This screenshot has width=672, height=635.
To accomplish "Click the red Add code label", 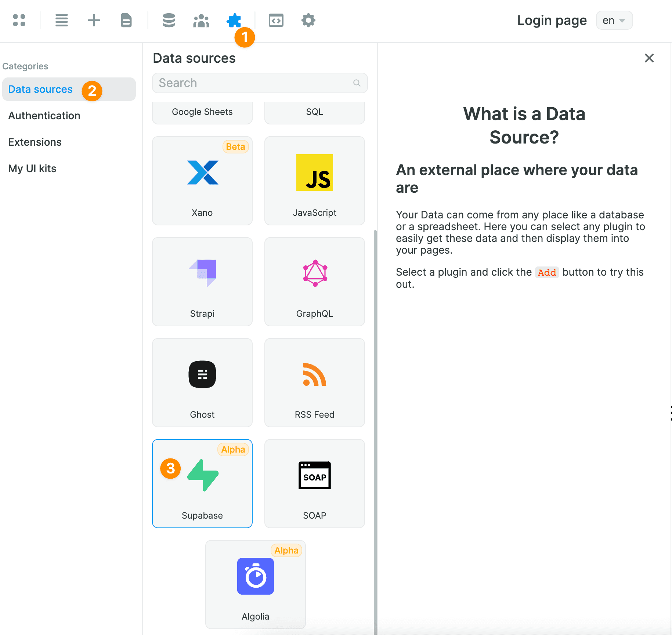I will [x=547, y=272].
